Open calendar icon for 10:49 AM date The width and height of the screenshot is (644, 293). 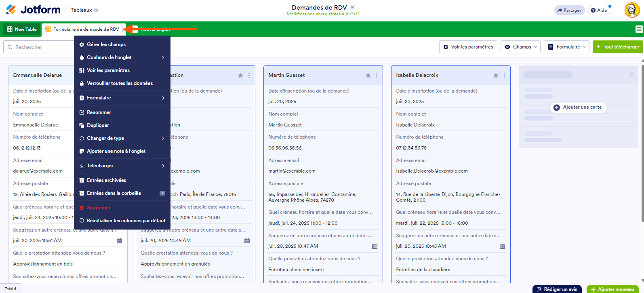(247, 240)
